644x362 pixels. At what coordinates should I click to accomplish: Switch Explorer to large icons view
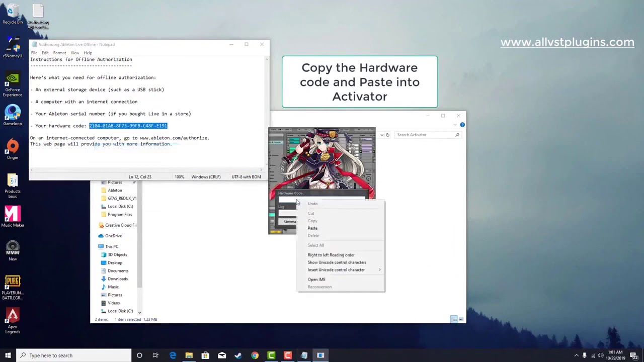click(460, 319)
